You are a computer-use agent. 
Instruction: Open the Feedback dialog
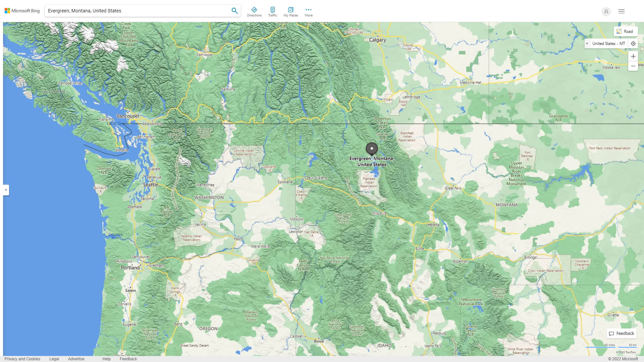click(x=621, y=334)
